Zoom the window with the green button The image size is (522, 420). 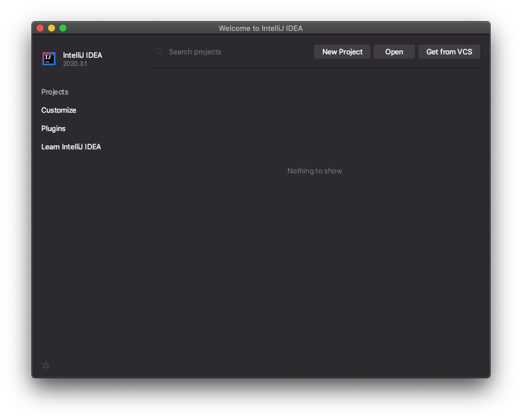(x=62, y=27)
